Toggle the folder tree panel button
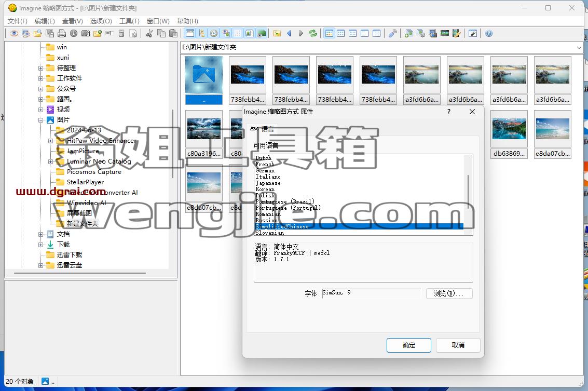Image resolution: width=588 pixels, height=391 pixels. click(x=202, y=33)
